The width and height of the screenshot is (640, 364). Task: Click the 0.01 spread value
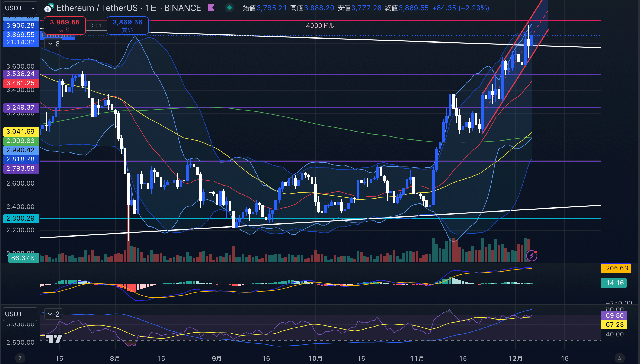[x=96, y=25]
